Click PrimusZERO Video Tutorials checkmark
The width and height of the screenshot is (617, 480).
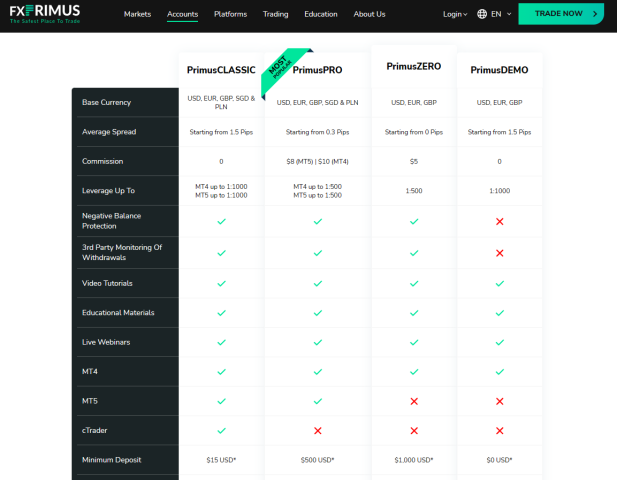click(414, 283)
